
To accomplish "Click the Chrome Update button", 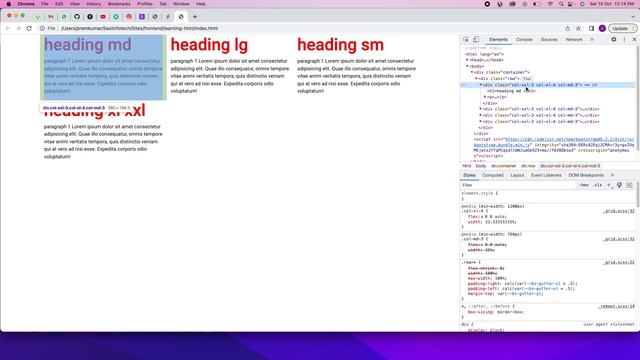I will [x=622, y=29].
